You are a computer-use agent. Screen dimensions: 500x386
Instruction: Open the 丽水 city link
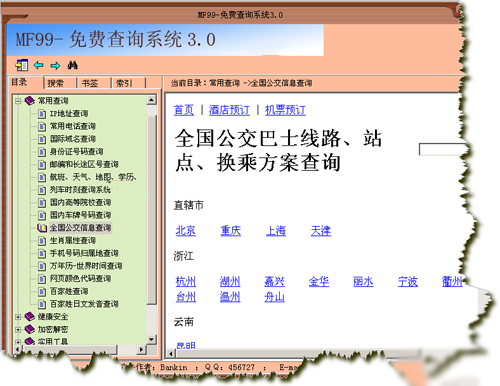point(363,282)
